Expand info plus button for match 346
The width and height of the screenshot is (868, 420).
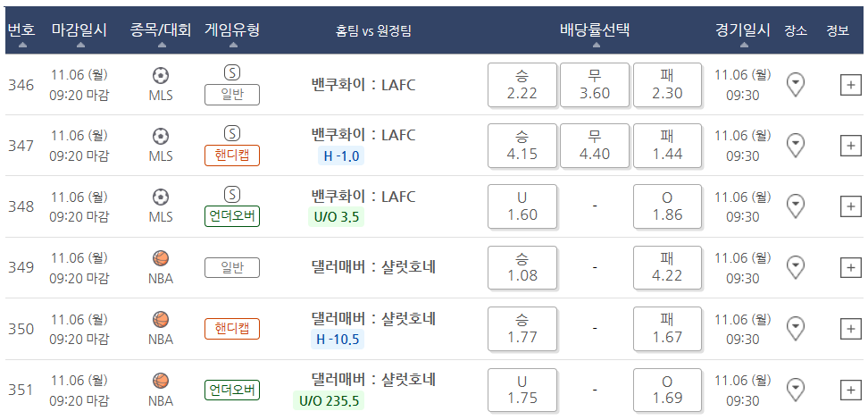pos(851,85)
